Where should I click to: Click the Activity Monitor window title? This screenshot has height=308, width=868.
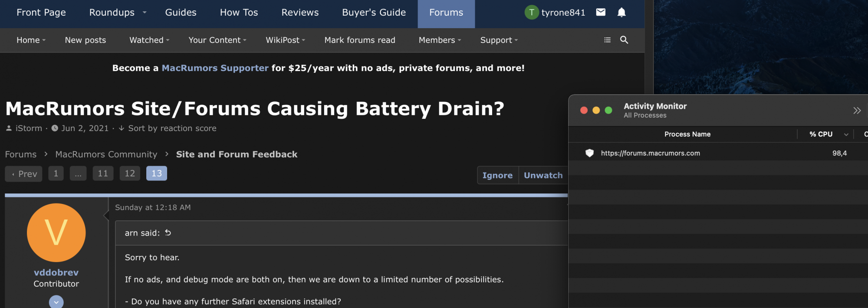coord(655,106)
